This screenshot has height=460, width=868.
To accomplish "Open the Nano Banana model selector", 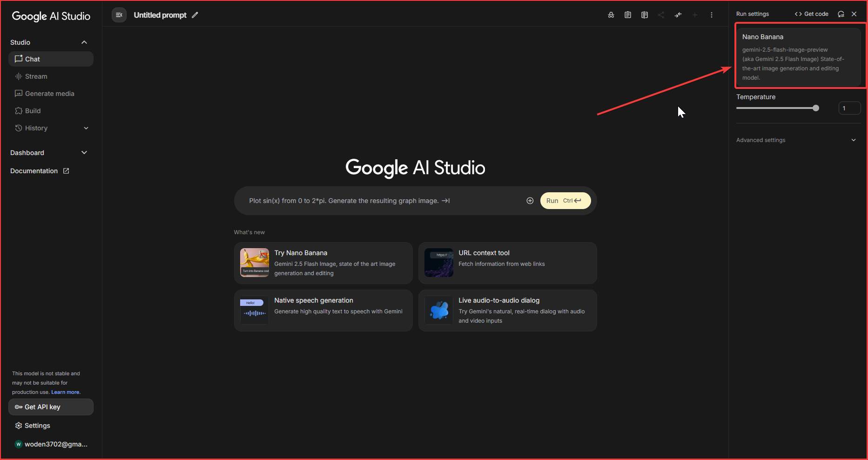I will (x=799, y=57).
